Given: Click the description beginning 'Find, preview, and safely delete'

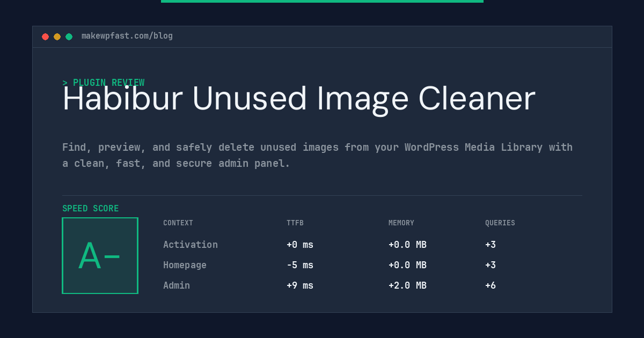Looking at the screenshot, I should 317,155.
